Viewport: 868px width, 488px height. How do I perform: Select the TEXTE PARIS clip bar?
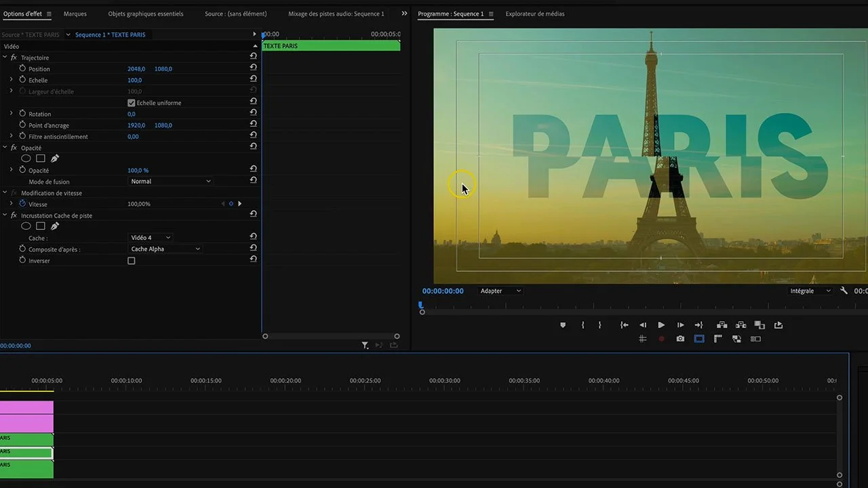tap(331, 46)
